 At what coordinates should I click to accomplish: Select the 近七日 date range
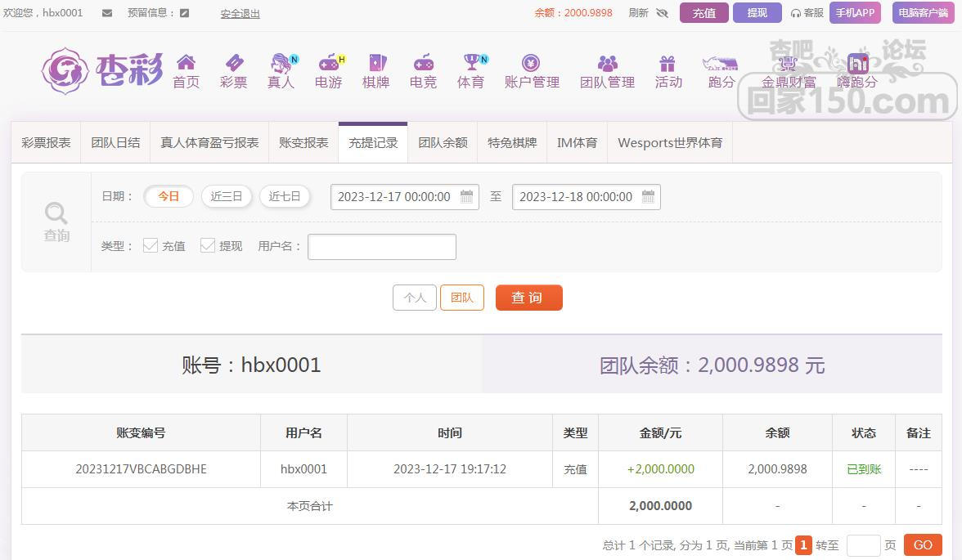point(285,196)
